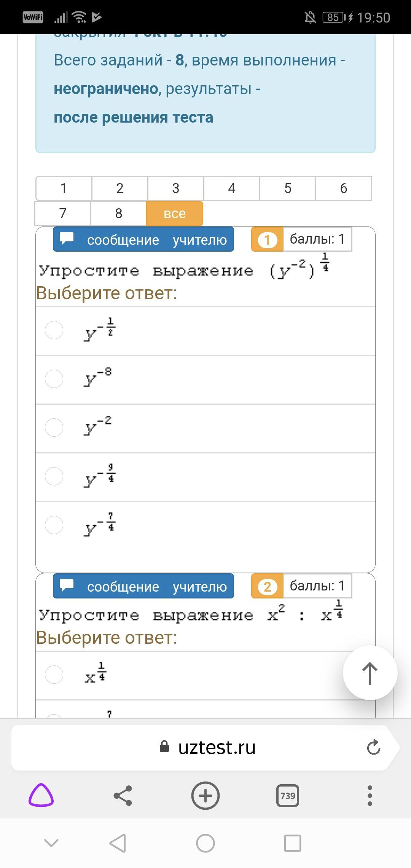Select the y to the -8 answer
The height and width of the screenshot is (868, 411).
click(x=54, y=379)
